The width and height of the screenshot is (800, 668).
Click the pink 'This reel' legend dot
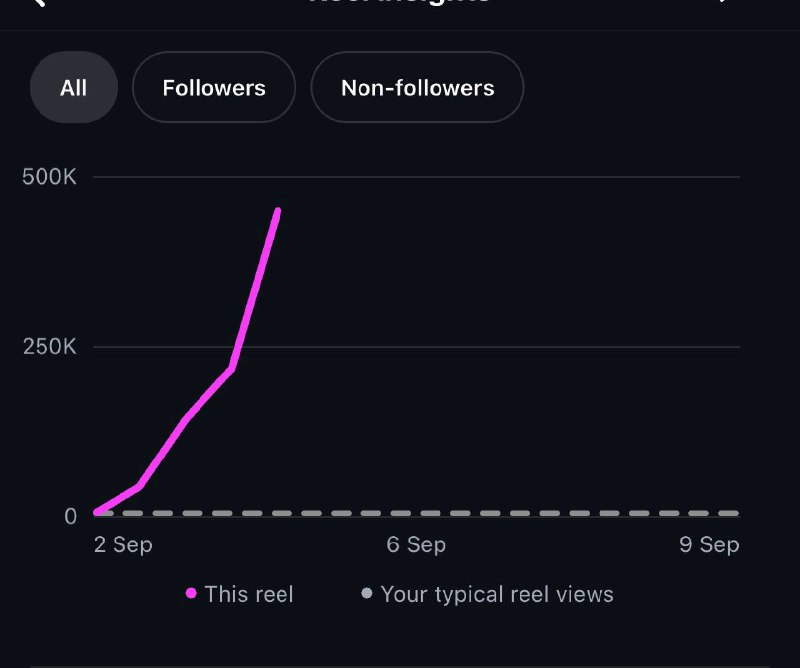[191, 593]
